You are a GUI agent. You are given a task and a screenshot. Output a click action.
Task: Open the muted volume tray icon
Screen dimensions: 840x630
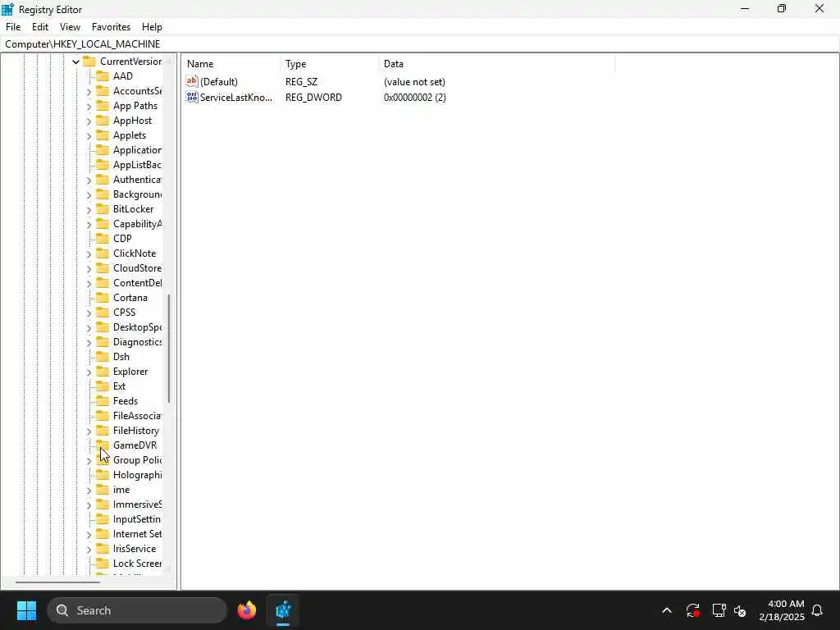click(x=741, y=610)
